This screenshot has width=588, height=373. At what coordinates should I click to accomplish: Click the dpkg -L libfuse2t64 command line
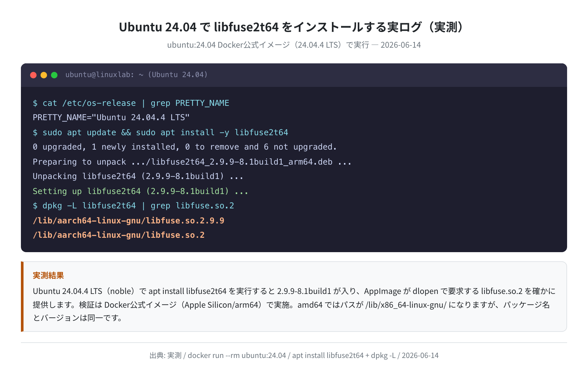133,206
